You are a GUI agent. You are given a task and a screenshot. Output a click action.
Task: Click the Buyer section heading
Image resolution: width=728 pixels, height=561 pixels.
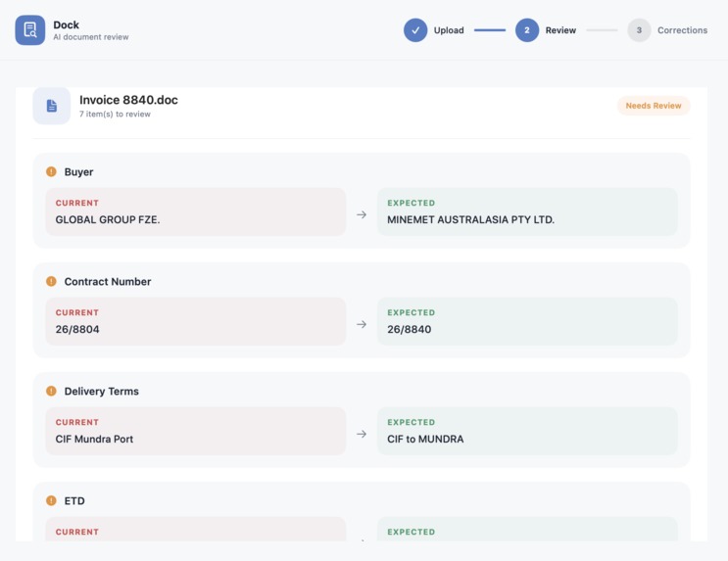[78, 171]
